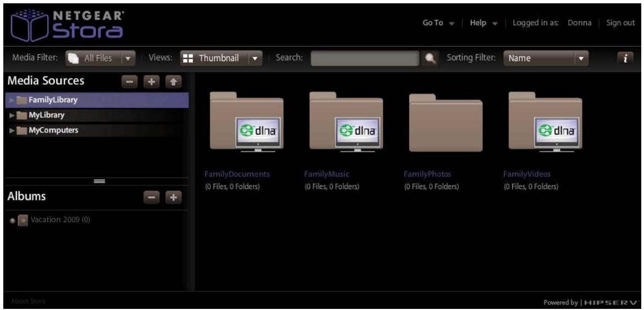
Task: Click file count text under FamilyDocuments
Action: point(232,187)
